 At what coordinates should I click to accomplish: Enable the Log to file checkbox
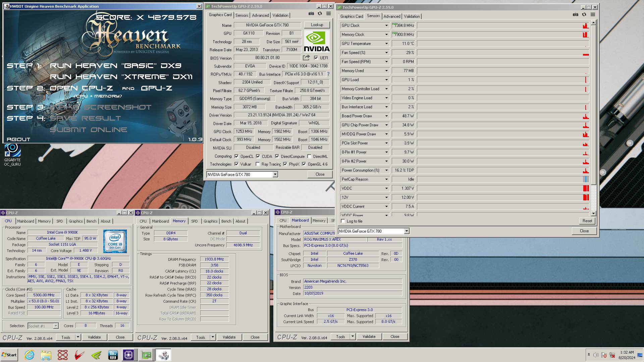coord(343,221)
